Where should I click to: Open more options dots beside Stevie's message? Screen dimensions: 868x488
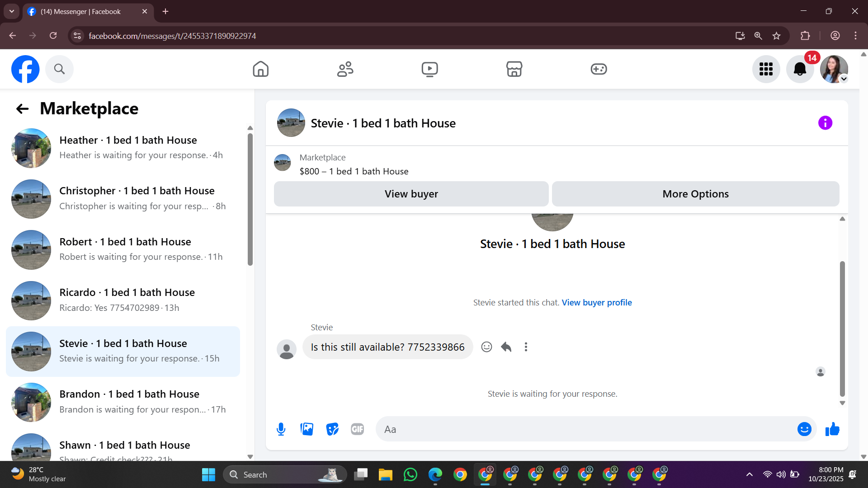(526, 347)
